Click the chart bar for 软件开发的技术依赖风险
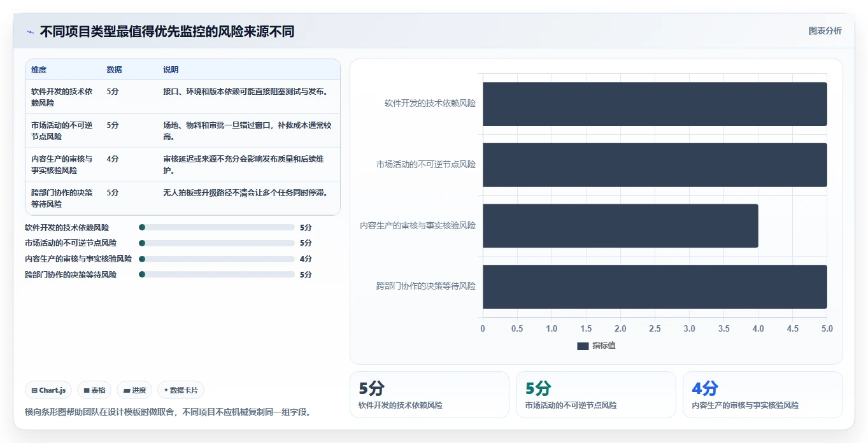 (x=655, y=104)
